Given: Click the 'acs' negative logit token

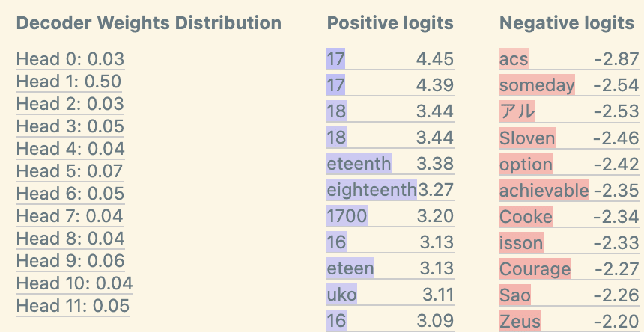Looking at the screenshot, I should (x=514, y=59).
